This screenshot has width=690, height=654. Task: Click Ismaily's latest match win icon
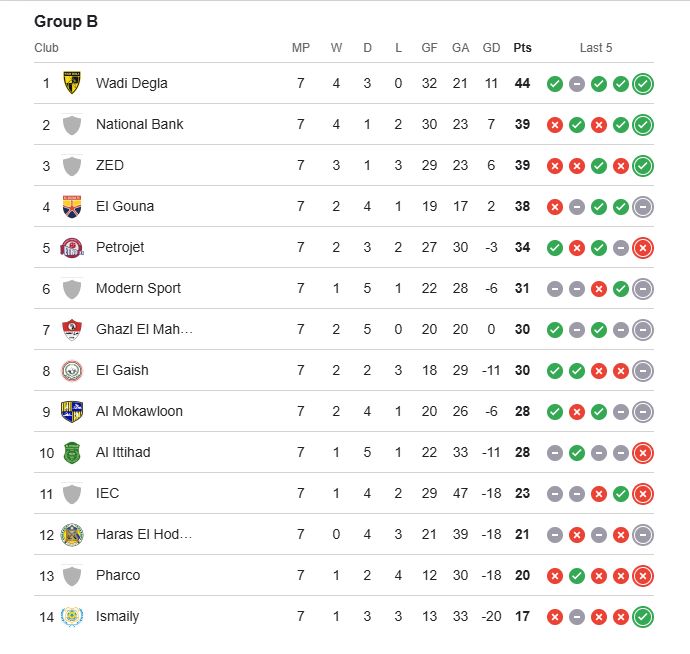[643, 617]
